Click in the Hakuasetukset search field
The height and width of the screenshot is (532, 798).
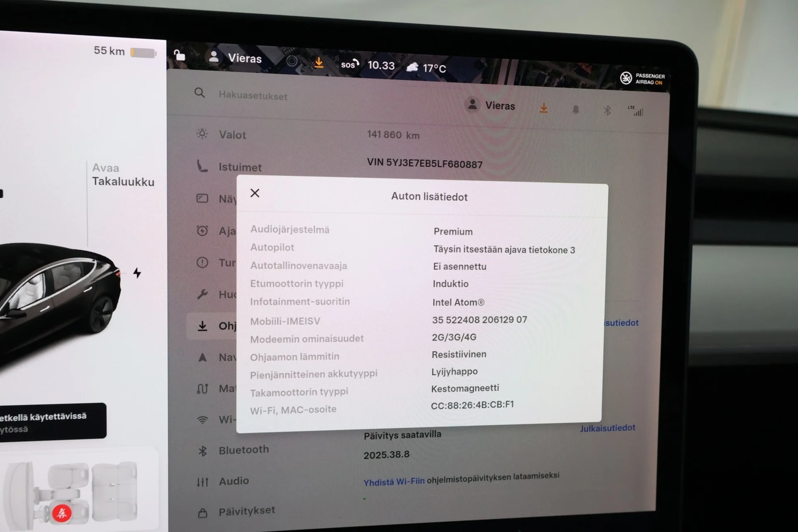[253, 96]
